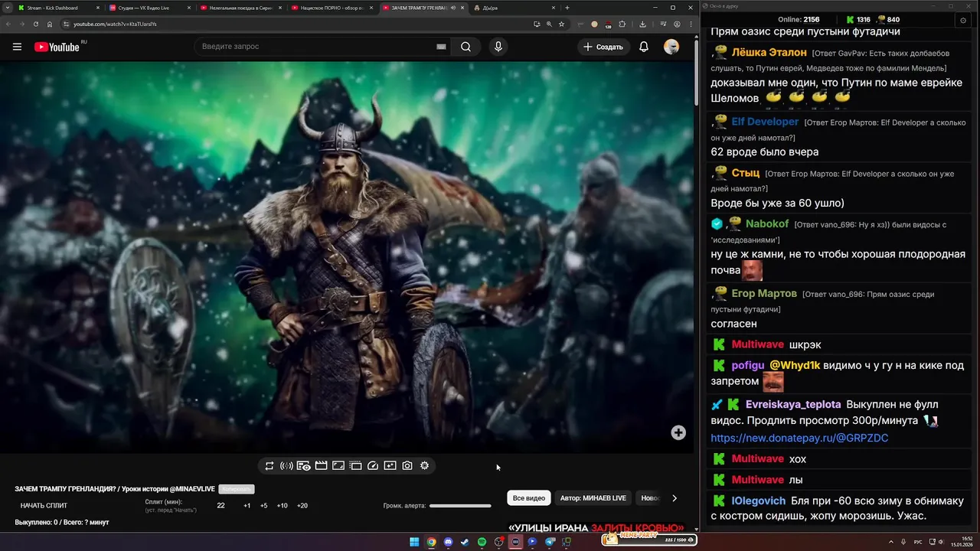The height and width of the screenshot is (551, 980).
Task: Click the Online: 2156 counter in chat window
Action: point(799,19)
